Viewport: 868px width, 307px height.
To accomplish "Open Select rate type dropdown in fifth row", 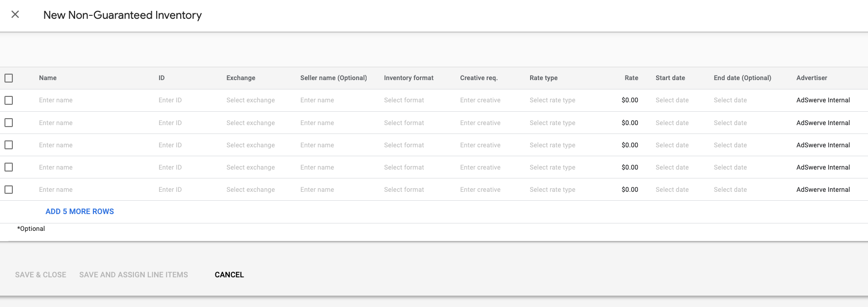I will [x=552, y=189].
